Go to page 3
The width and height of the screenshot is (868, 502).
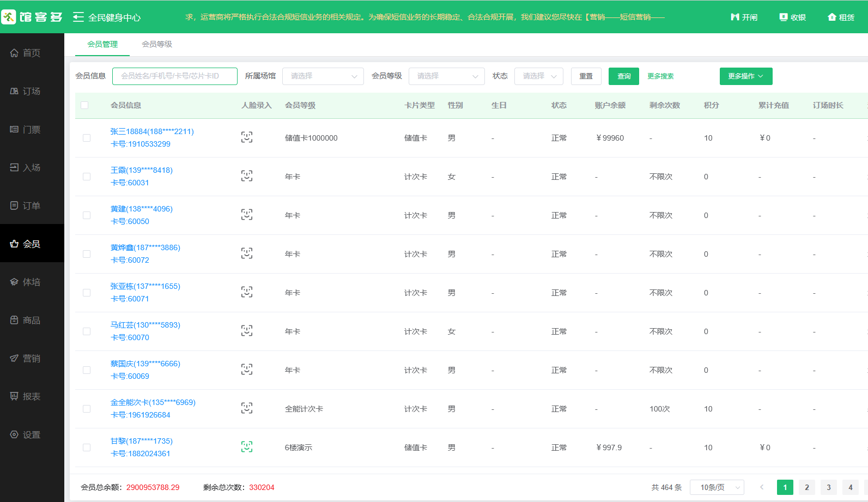click(829, 487)
